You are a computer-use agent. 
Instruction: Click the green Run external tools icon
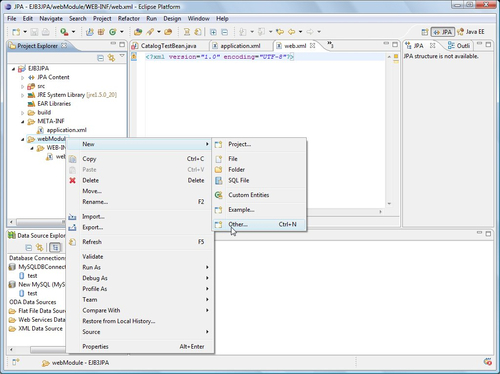coord(64,32)
